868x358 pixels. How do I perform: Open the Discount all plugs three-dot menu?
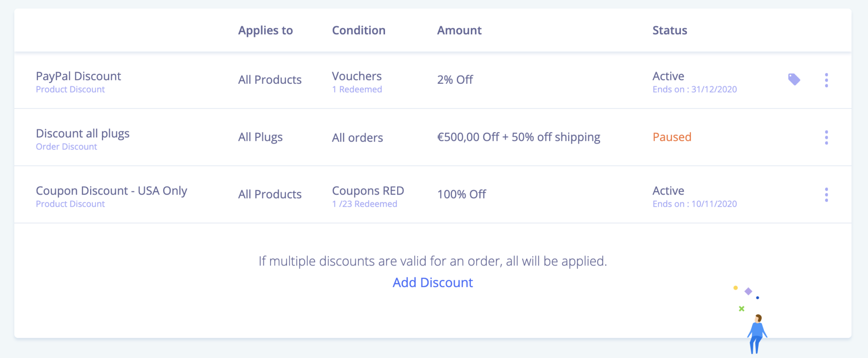tap(826, 137)
